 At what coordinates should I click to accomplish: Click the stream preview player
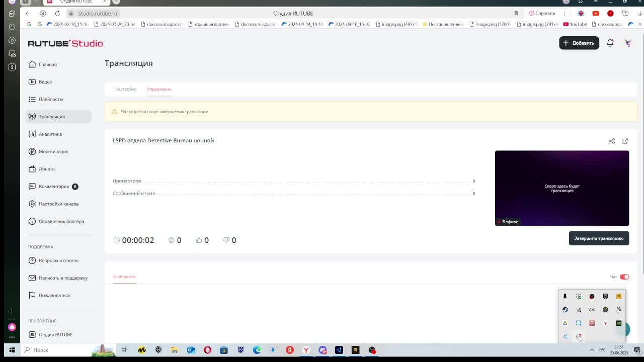562,188
